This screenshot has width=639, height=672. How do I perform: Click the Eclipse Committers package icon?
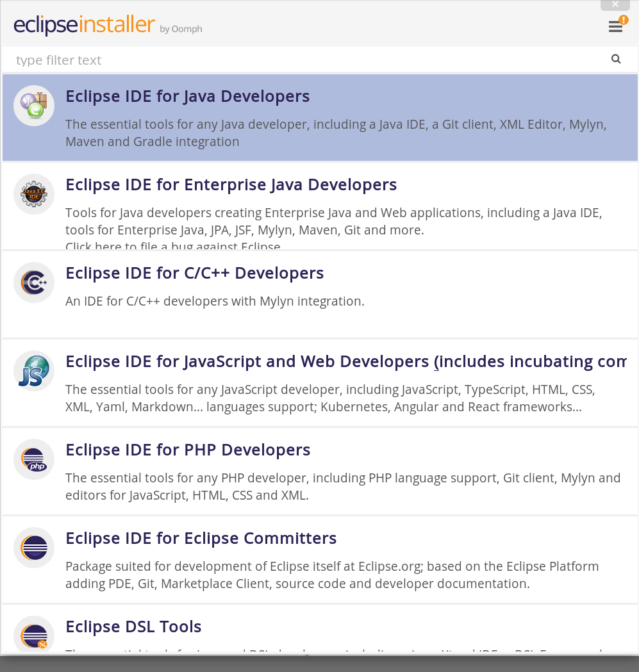[x=34, y=548]
